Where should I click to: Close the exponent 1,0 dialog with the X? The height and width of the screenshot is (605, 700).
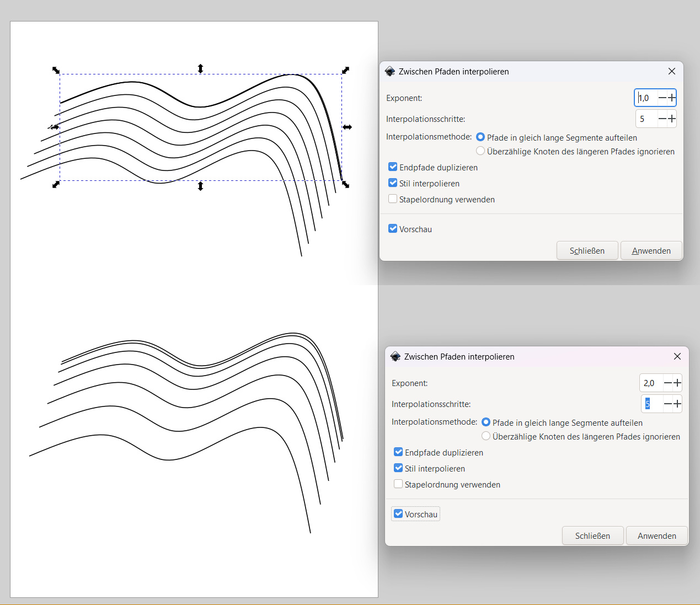[x=671, y=72]
